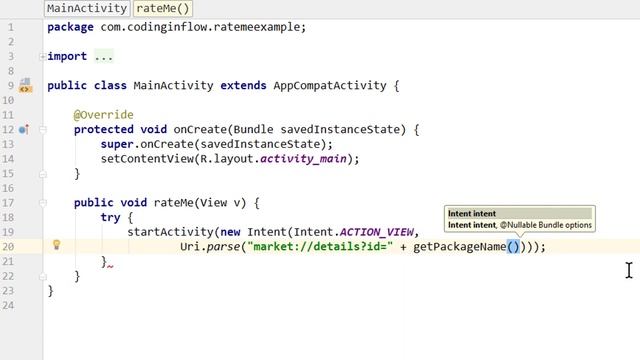Click the fold end marker at line 15
The height and width of the screenshot is (360, 640).
tap(42, 174)
